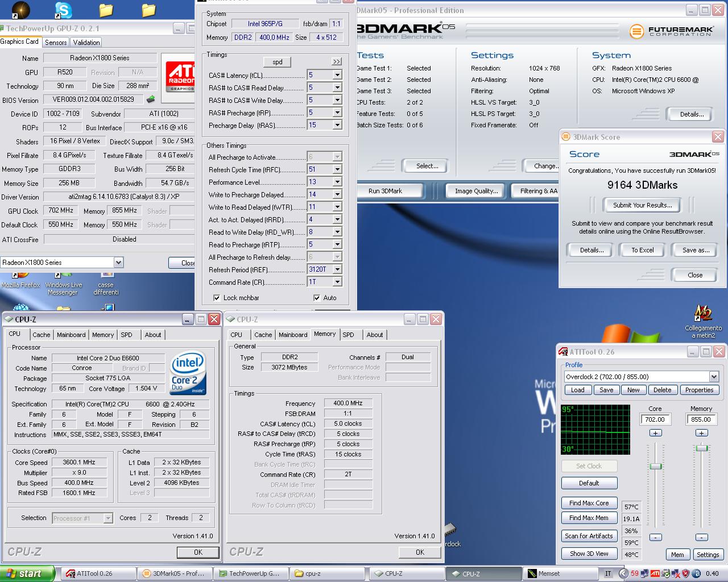The image size is (728, 582).
Task: Click the Details button in Score window
Action: click(591, 250)
